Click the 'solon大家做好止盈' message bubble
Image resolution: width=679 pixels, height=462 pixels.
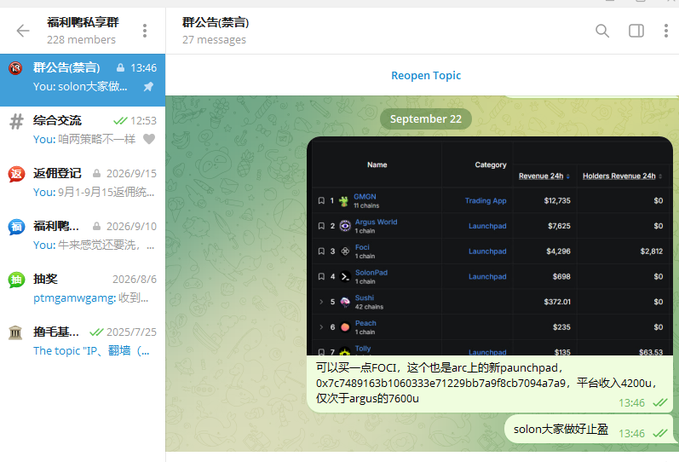(591, 430)
